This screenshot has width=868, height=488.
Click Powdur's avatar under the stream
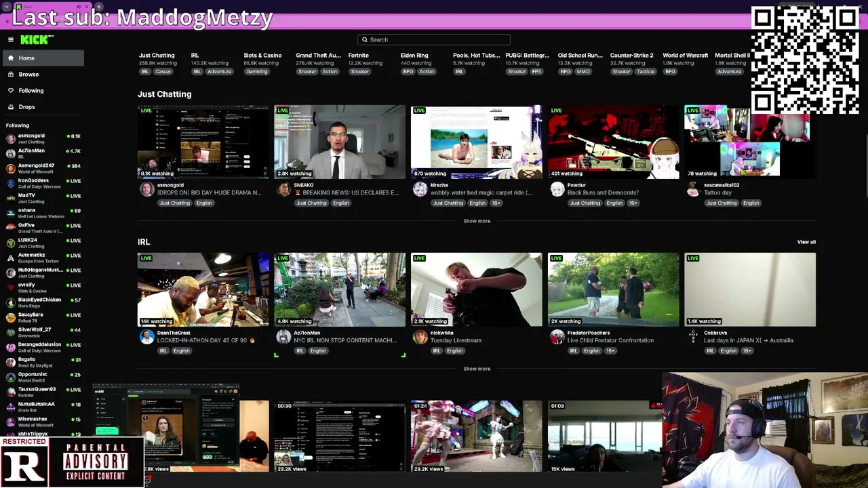(x=557, y=190)
